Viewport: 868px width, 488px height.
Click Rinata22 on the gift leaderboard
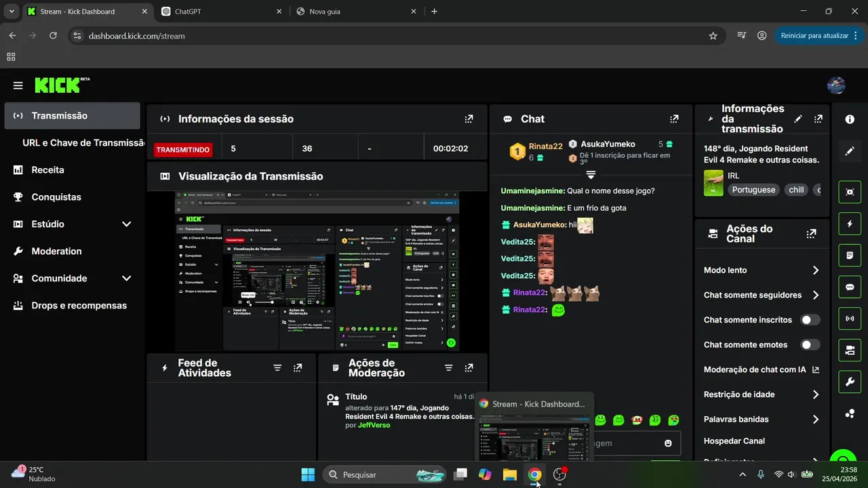546,146
